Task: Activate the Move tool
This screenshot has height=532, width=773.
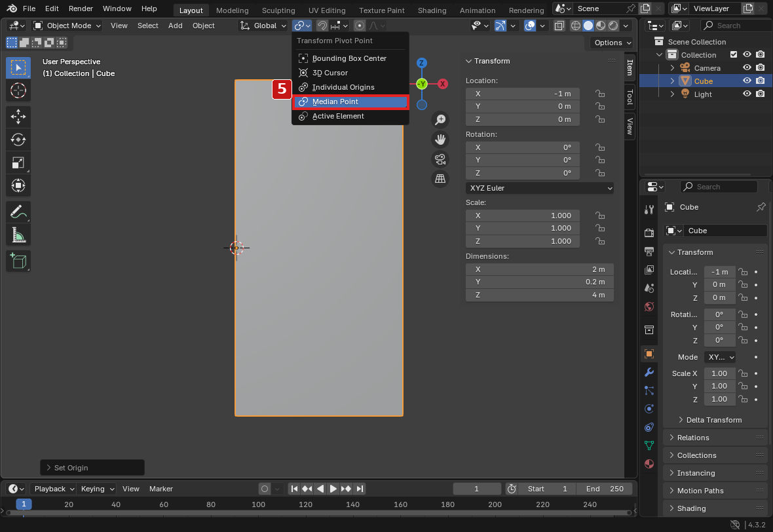Action: pyautogui.click(x=18, y=117)
